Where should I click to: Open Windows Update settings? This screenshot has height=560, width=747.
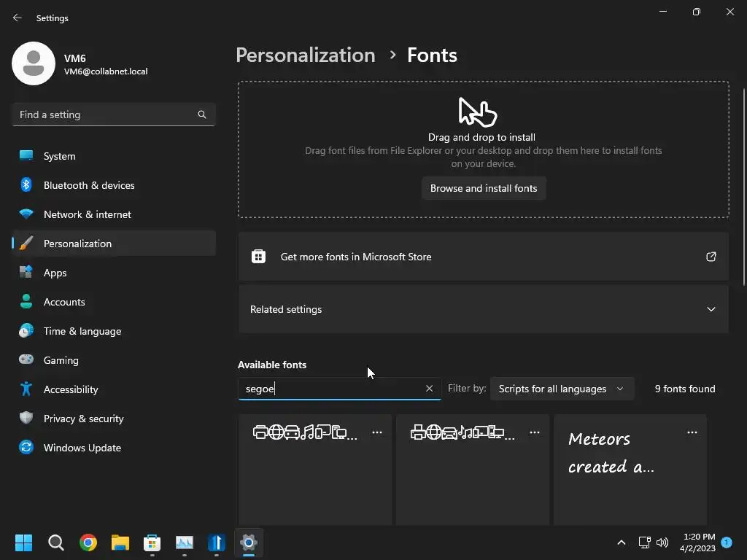tap(114, 448)
